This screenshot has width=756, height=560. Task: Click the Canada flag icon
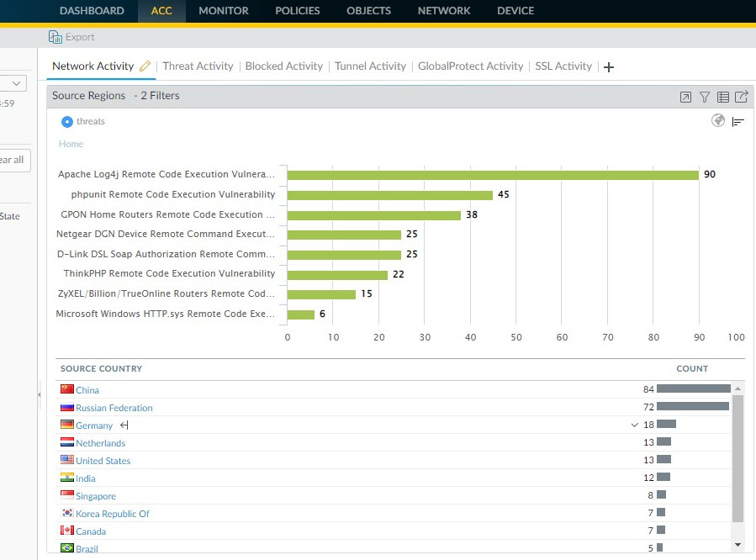67,531
